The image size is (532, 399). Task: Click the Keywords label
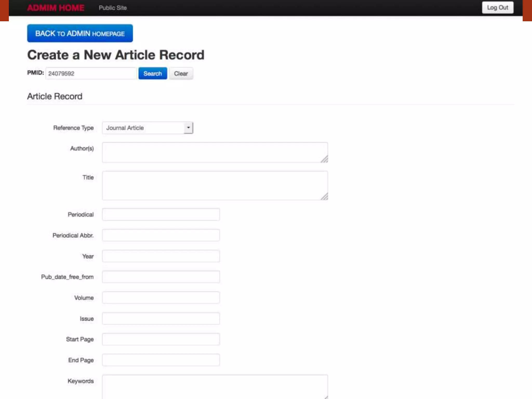coord(81,381)
